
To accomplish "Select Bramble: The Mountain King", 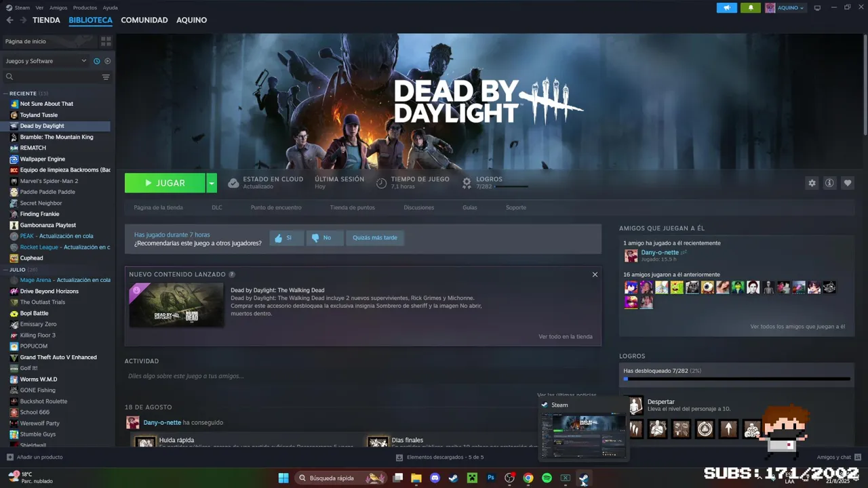I will tap(56, 137).
